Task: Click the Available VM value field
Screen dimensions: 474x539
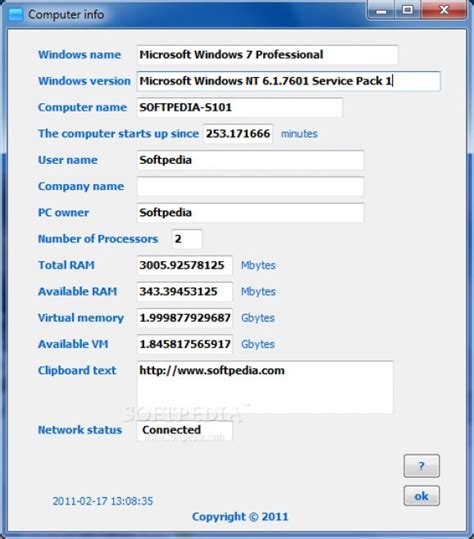Action: (185, 344)
